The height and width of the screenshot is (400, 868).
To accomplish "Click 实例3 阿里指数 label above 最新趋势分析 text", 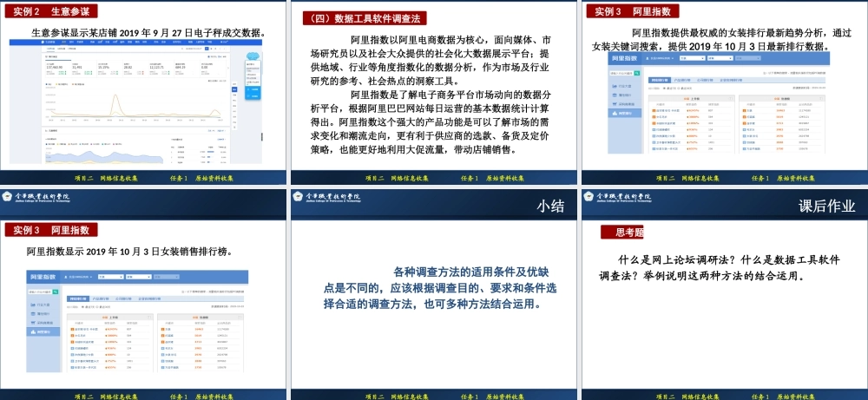I will (x=633, y=11).
